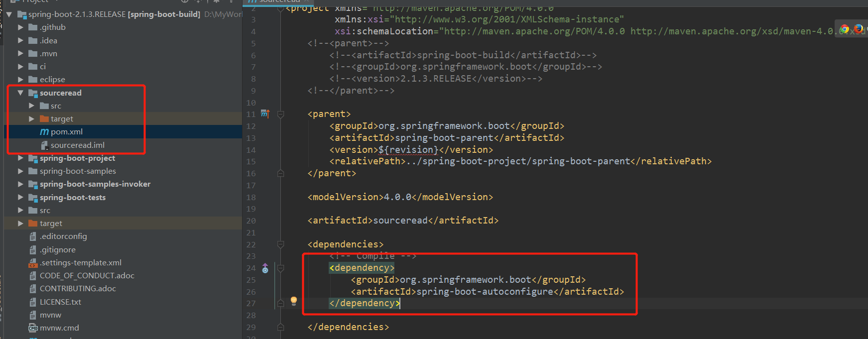
Task: Click the yellow lightbulb intention icon
Action: [x=294, y=301]
